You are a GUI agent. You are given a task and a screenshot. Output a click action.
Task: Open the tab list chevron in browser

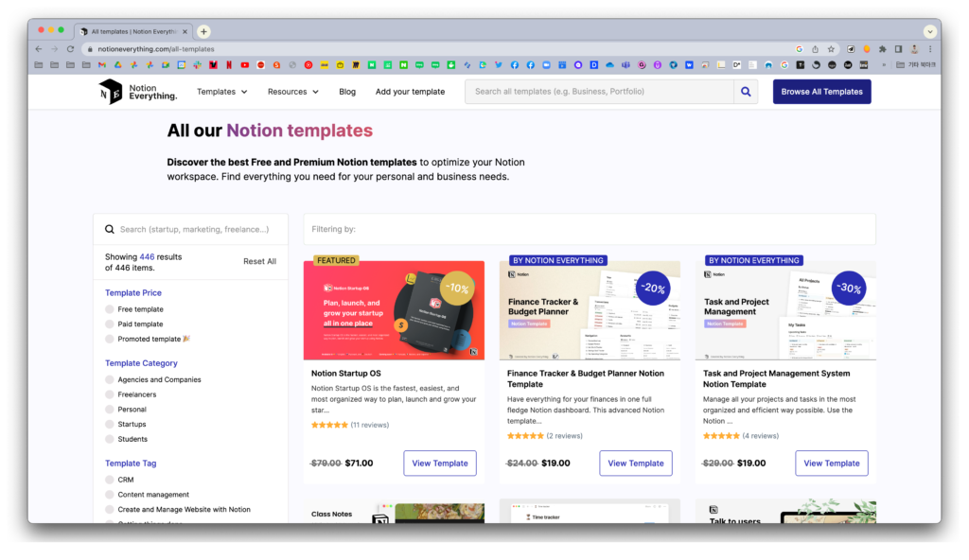coord(929,31)
